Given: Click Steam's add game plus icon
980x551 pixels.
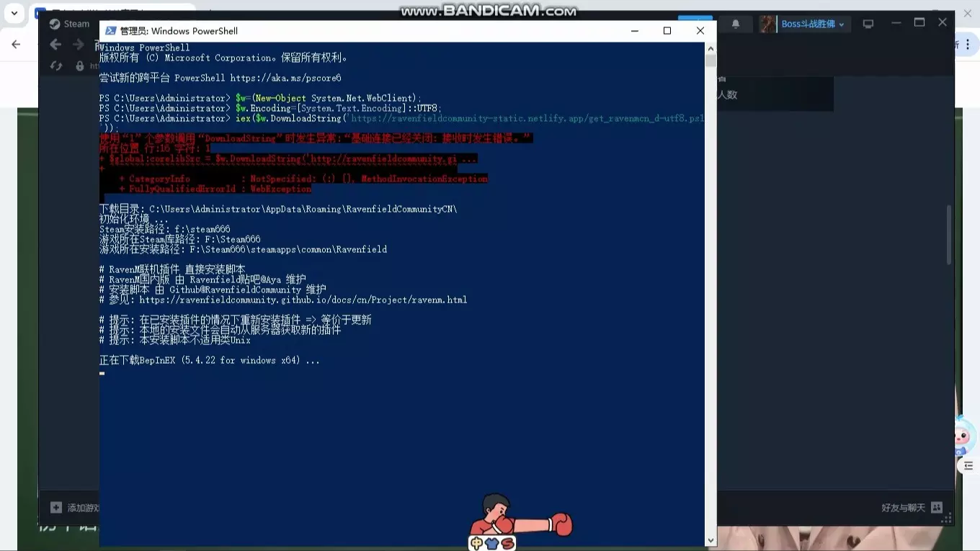Looking at the screenshot, I should tap(56, 508).
